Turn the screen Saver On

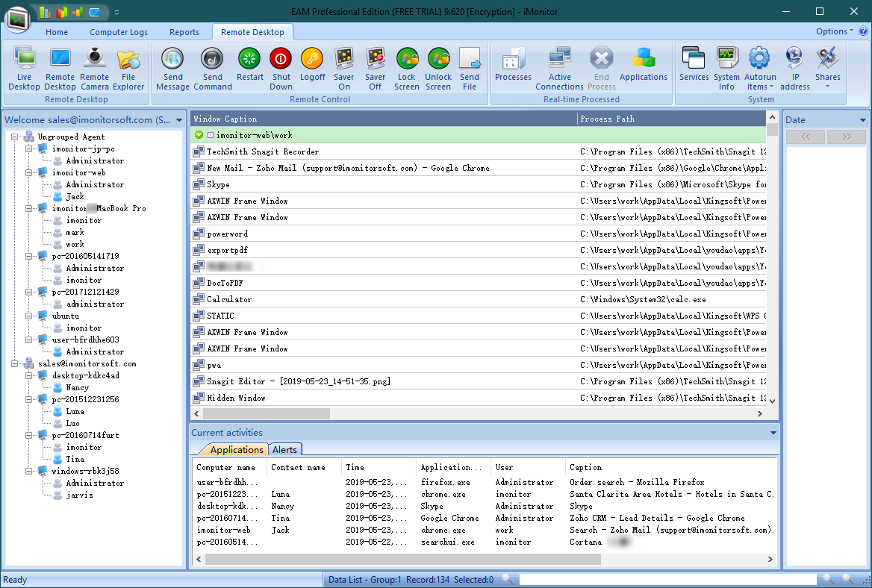343,69
